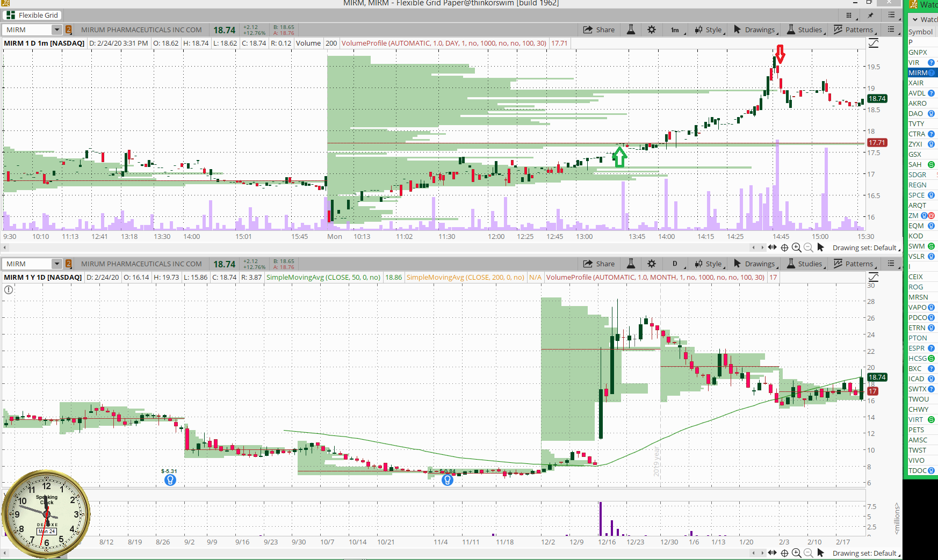Click the expand-contract time axis icon, lower chart
The width and height of the screenshot is (938, 560).
[773, 553]
